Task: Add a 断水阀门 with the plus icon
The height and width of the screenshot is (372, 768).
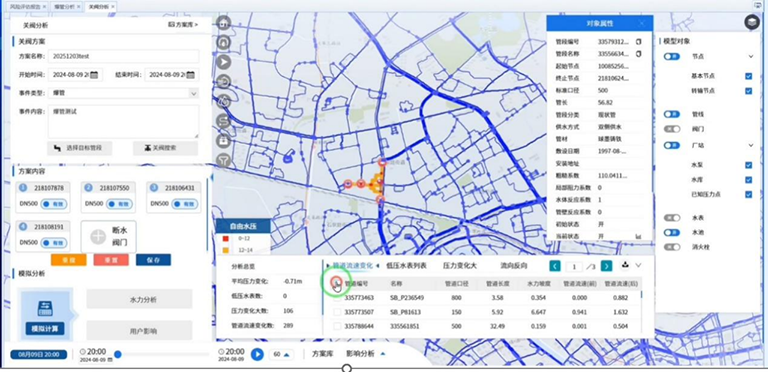Action: coord(98,237)
